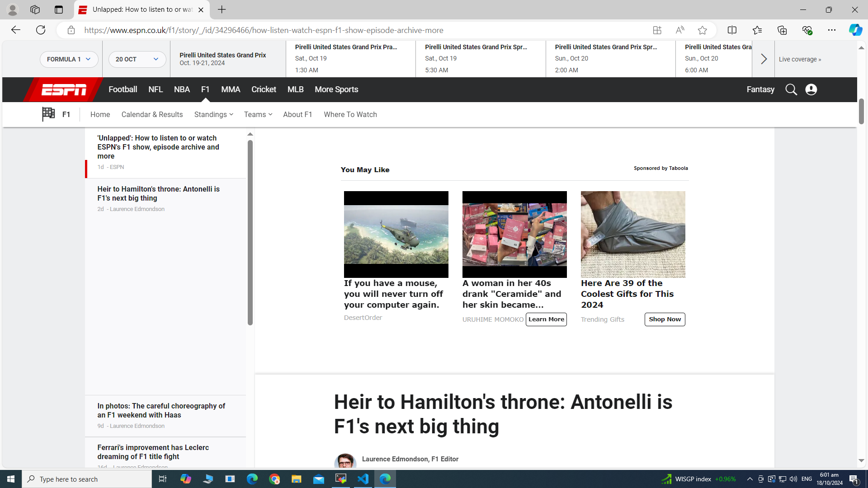Open Pirelli United States Grand Prix event

[x=228, y=59]
